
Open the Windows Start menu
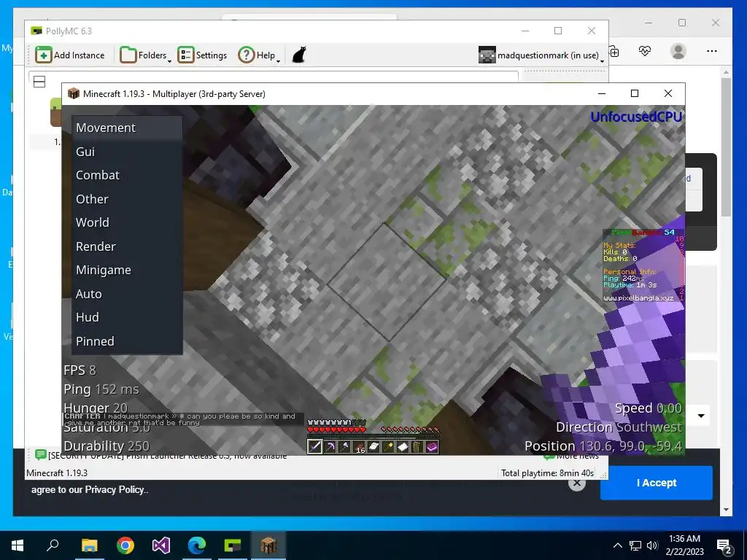18,545
